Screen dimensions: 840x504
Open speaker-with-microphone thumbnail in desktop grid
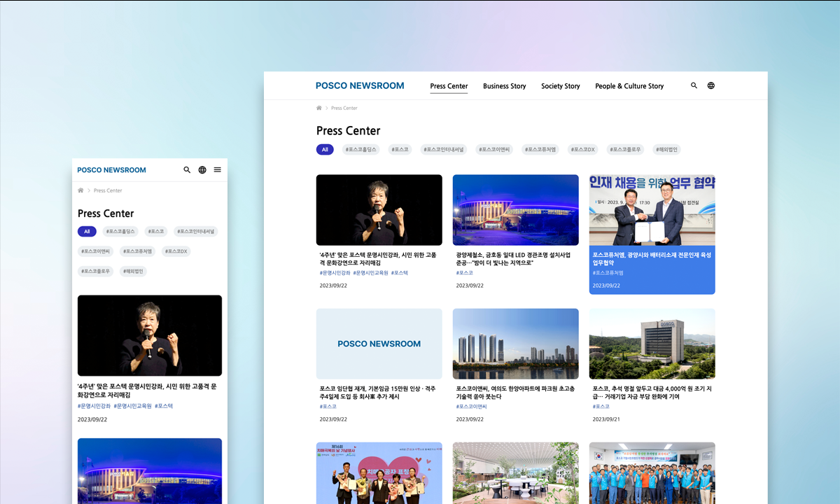[x=379, y=210]
